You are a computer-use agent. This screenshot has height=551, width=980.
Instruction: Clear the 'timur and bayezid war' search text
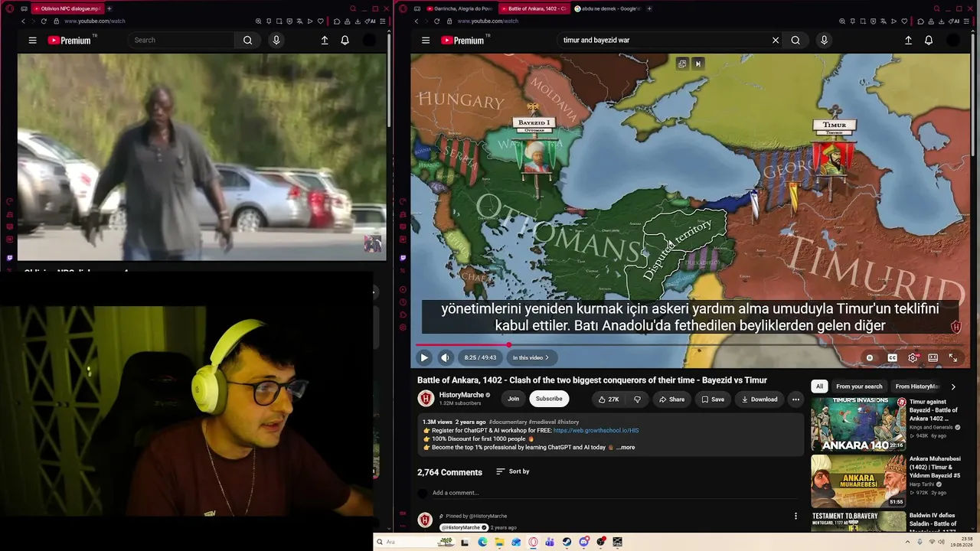[776, 41]
